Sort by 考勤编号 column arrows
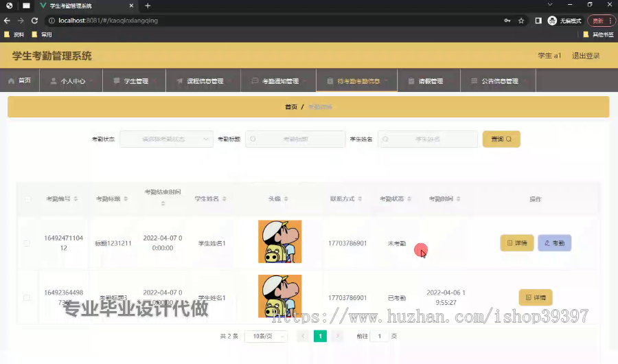Screen dimensions: 618x364 point(76,198)
